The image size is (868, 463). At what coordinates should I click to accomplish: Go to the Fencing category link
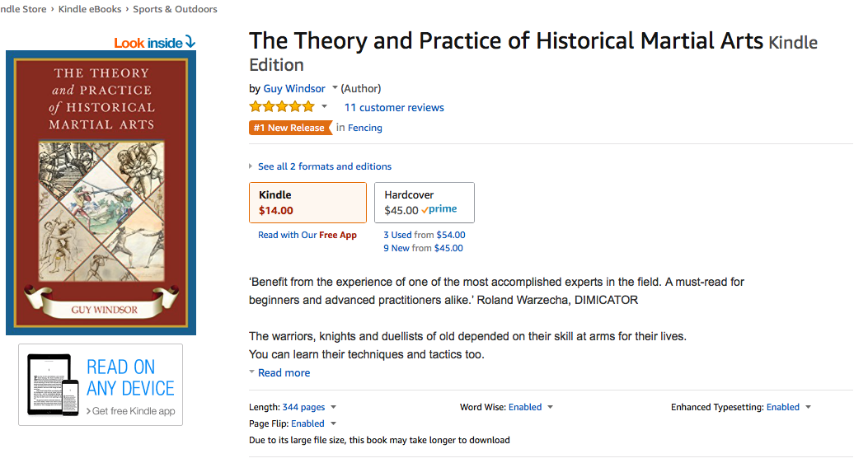[365, 128]
